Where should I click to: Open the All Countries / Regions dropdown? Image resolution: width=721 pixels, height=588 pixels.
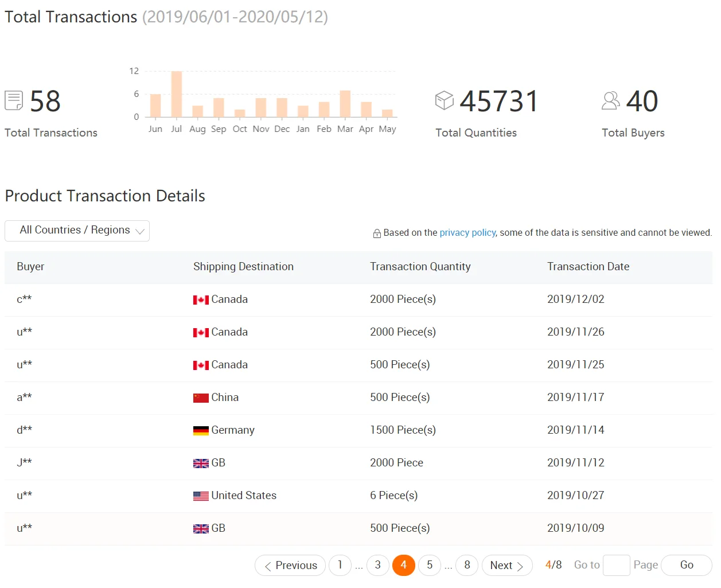[x=77, y=231]
